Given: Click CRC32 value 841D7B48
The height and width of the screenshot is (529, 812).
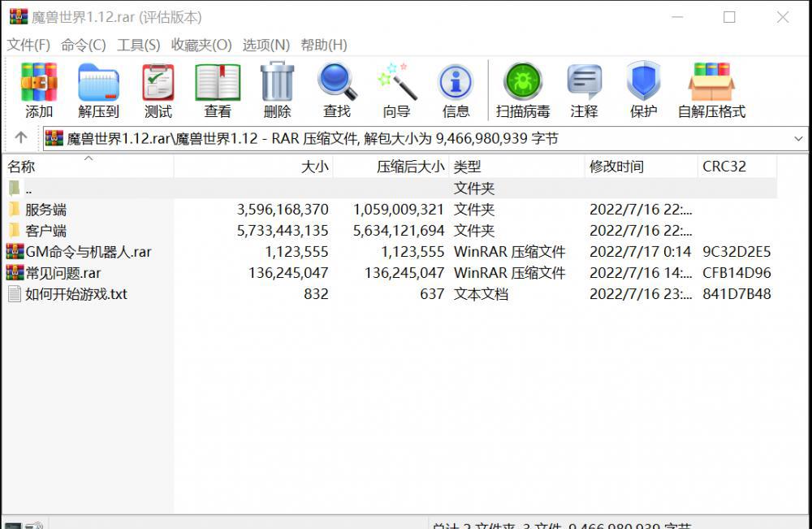Looking at the screenshot, I should click(x=736, y=294).
